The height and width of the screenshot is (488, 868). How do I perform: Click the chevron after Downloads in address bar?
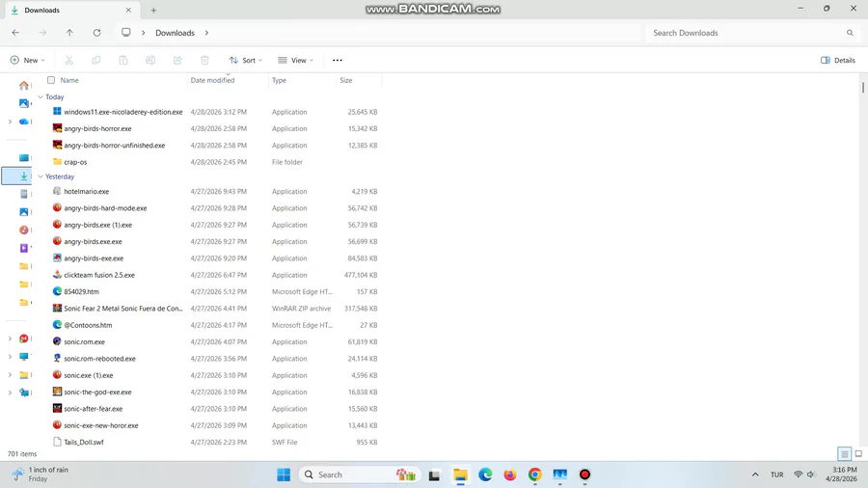(x=206, y=33)
